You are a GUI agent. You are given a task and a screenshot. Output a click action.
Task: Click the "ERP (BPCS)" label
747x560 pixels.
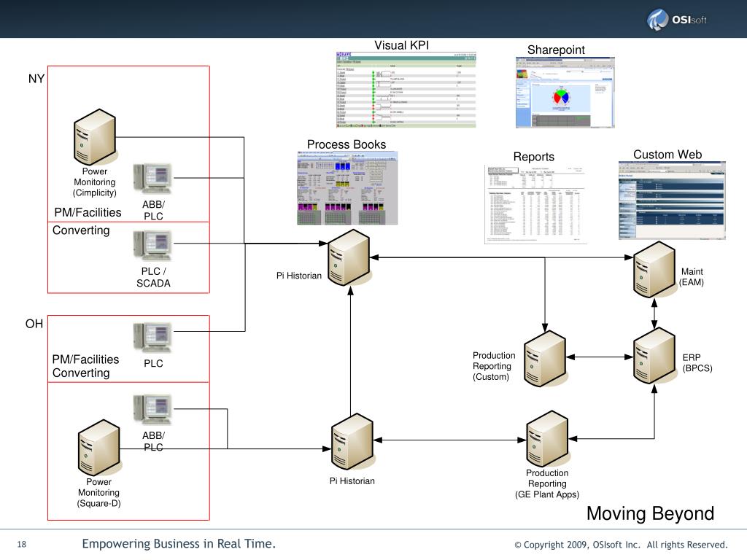pos(697,363)
